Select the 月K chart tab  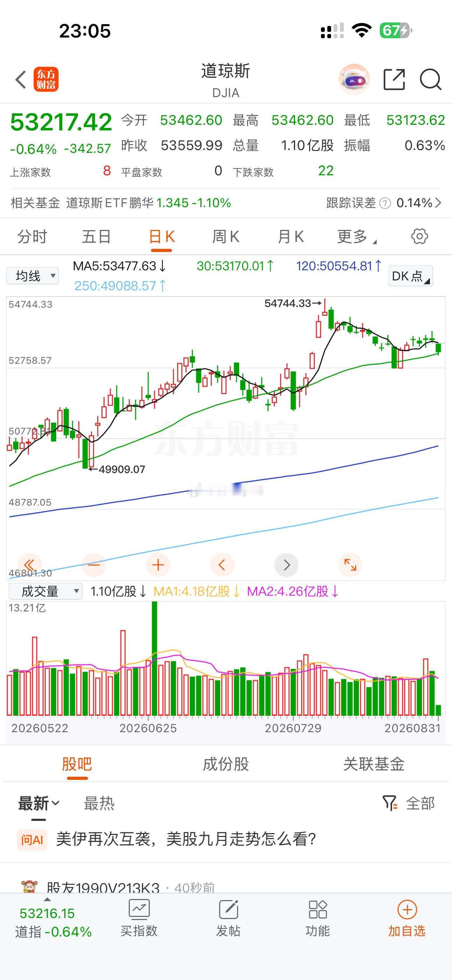pos(291,237)
